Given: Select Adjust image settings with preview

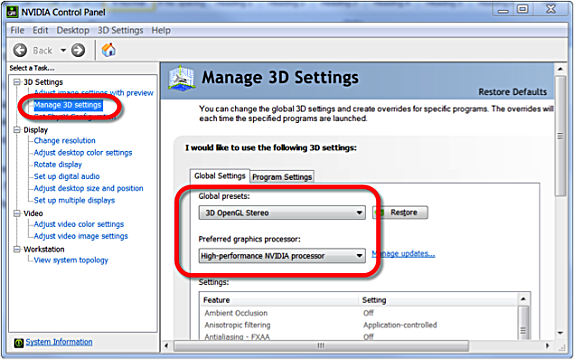Looking at the screenshot, I should click(x=94, y=93).
